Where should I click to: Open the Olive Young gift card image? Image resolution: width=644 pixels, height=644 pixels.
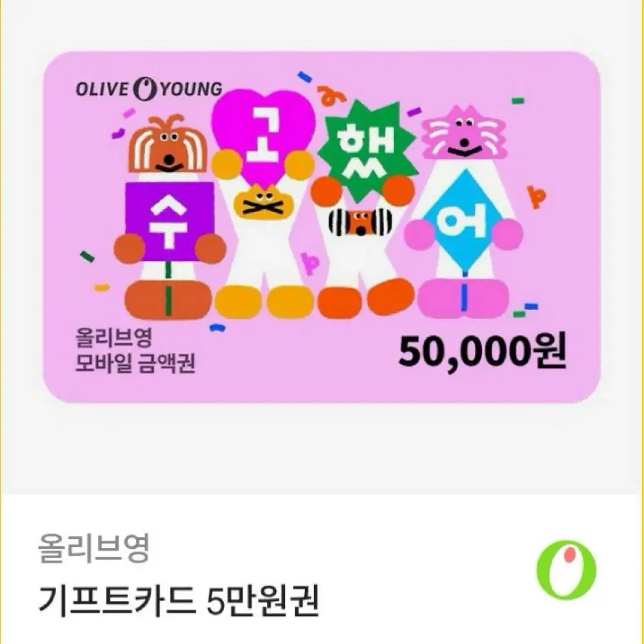click(322, 227)
